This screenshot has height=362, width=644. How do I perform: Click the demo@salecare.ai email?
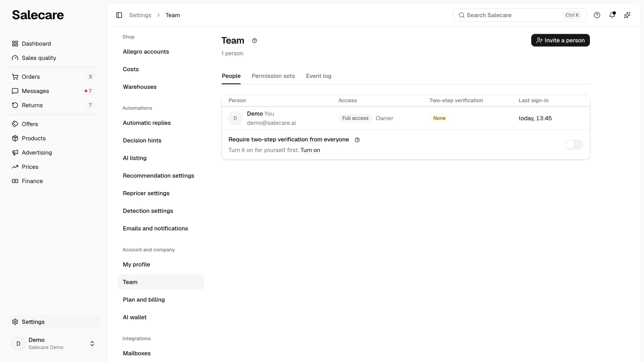point(271,123)
